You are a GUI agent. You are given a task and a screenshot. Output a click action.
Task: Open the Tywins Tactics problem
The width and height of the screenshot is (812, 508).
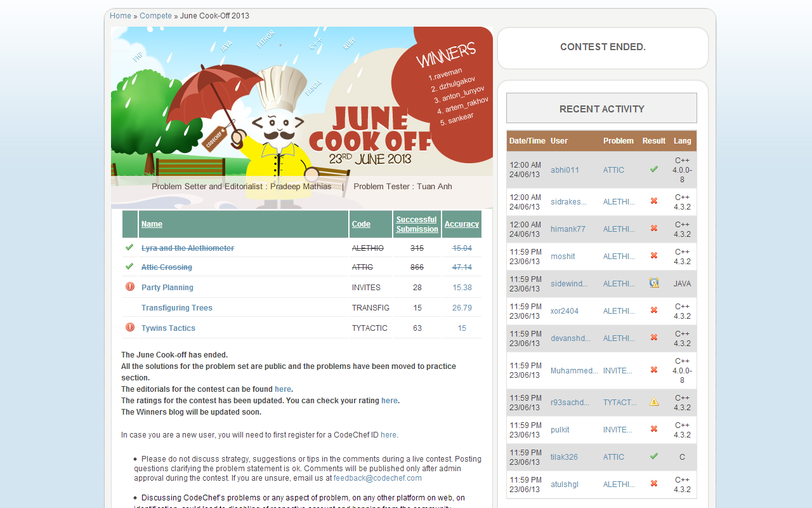point(168,328)
